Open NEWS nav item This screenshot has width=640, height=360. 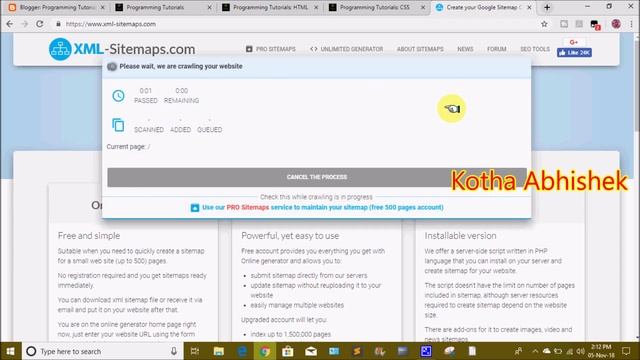pos(465,49)
